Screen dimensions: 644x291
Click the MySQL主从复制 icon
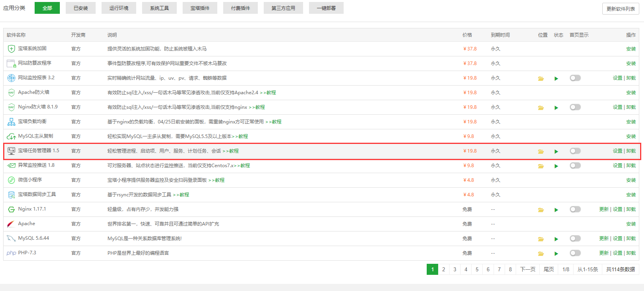pos(11,136)
